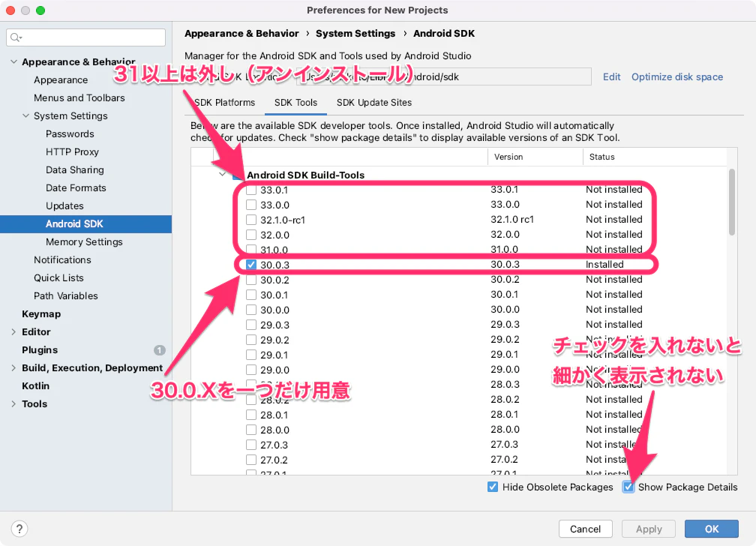Open Path Variables settings
This screenshot has width=756, height=546.
[x=65, y=295]
